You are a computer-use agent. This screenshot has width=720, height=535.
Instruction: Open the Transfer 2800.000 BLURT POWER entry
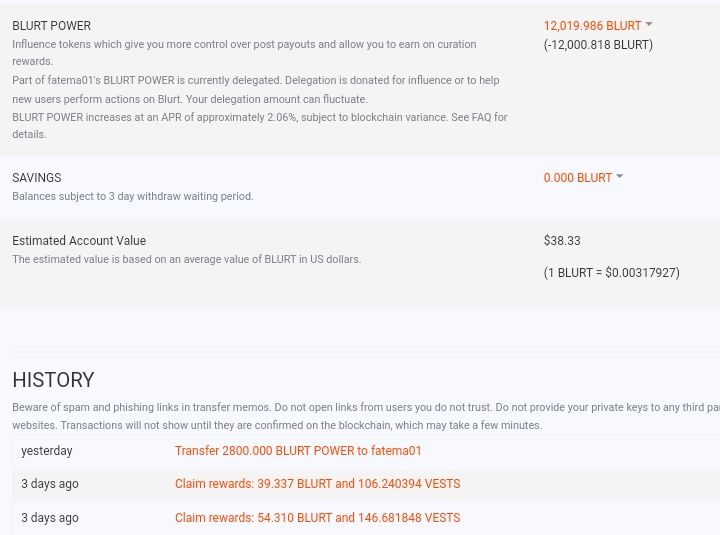click(x=298, y=451)
